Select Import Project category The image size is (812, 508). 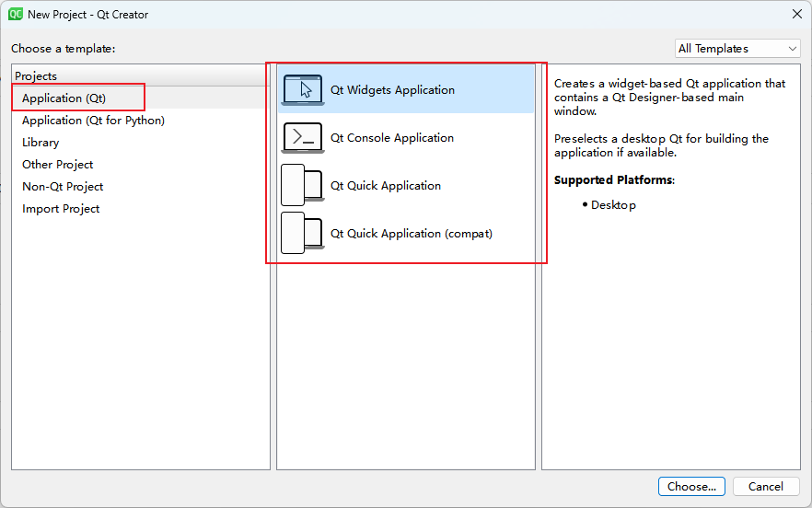click(x=61, y=209)
